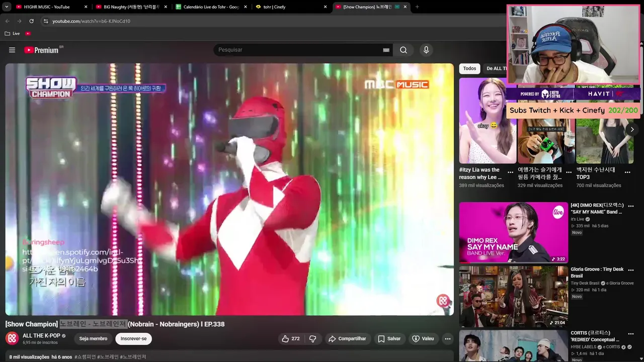Open a new browser tab
The image size is (644, 362).
click(x=417, y=7)
